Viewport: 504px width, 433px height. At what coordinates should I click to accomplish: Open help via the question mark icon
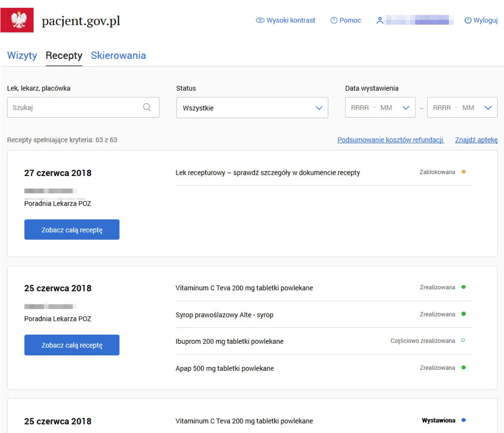pos(334,20)
